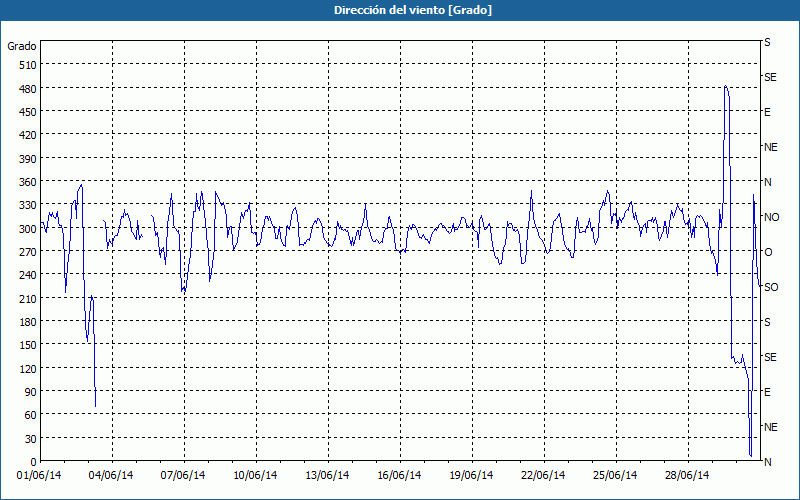Select the 360 degree axis label
Screen dimensions: 800x500
click(x=29, y=182)
